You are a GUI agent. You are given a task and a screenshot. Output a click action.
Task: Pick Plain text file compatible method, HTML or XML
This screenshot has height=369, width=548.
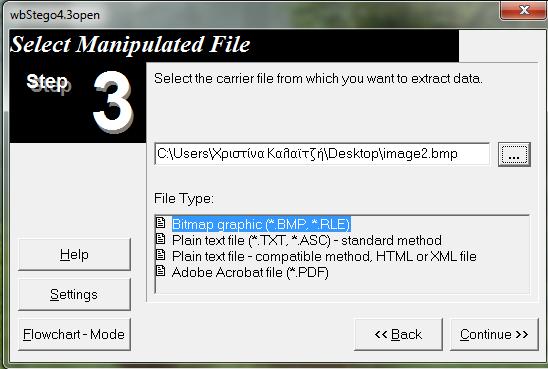pyautogui.click(x=324, y=256)
